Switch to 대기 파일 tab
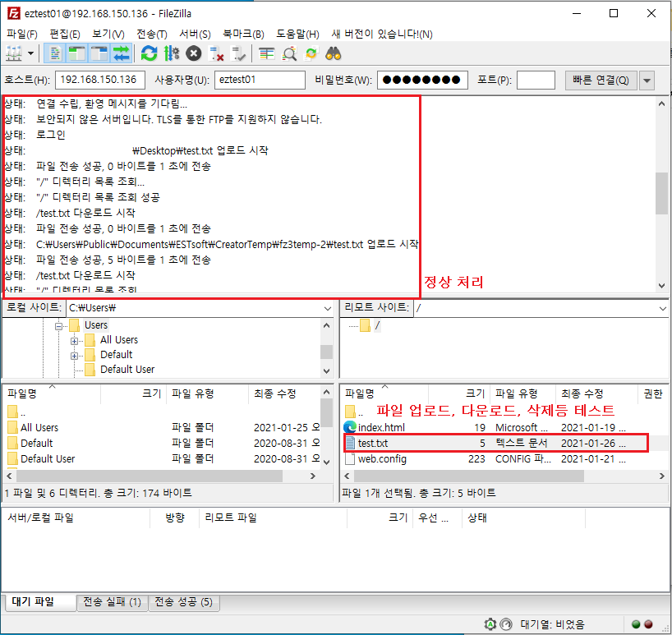This screenshot has width=672, height=635. (39, 602)
